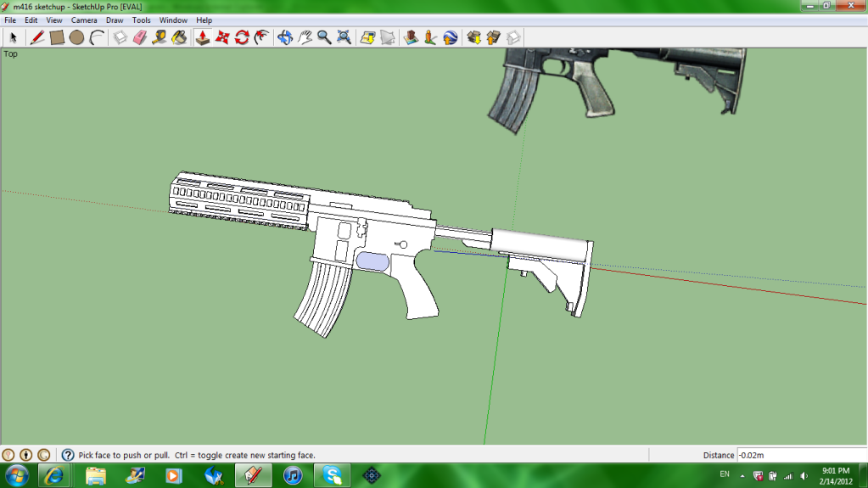This screenshot has height=488, width=868.
Task: Pick the pink Eraser tool
Action: (140, 37)
